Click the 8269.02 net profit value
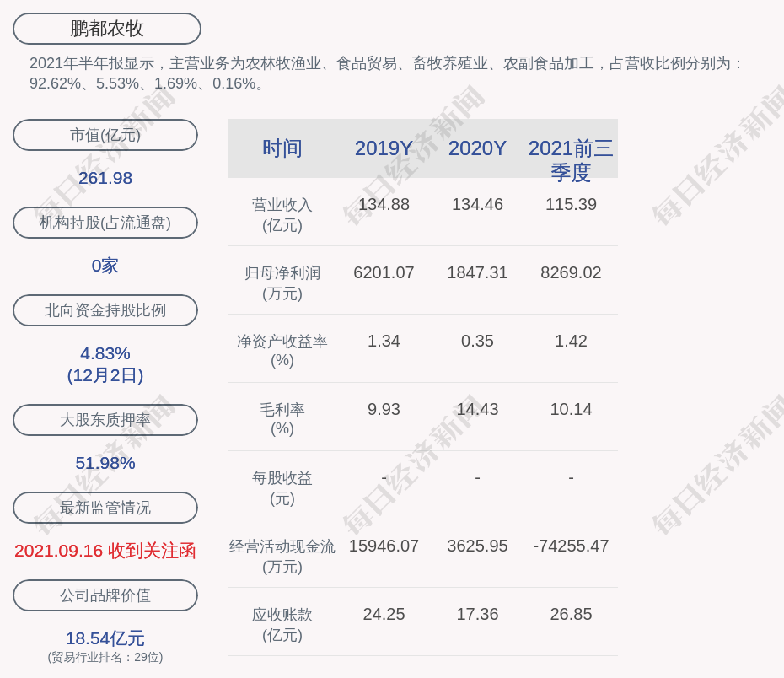This screenshot has height=678, width=784. [571, 273]
